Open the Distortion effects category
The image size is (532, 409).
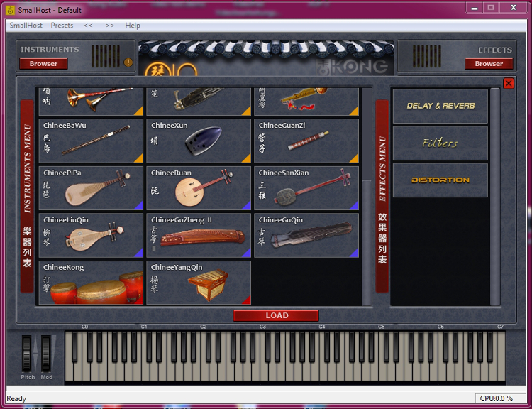click(x=440, y=180)
